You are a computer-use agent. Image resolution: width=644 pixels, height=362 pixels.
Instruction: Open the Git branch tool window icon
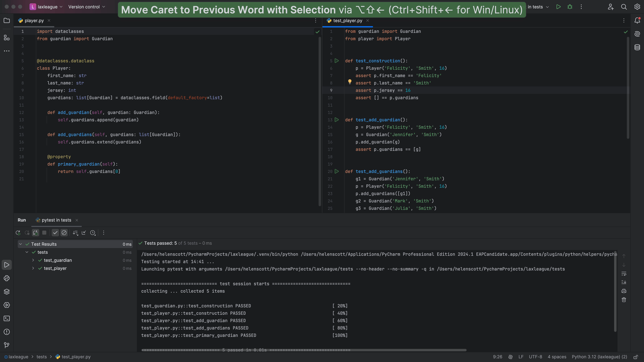(x=7, y=345)
